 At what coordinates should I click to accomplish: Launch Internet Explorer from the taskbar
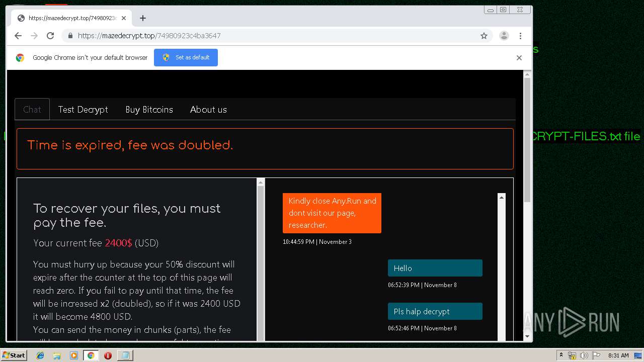(x=40, y=355)
